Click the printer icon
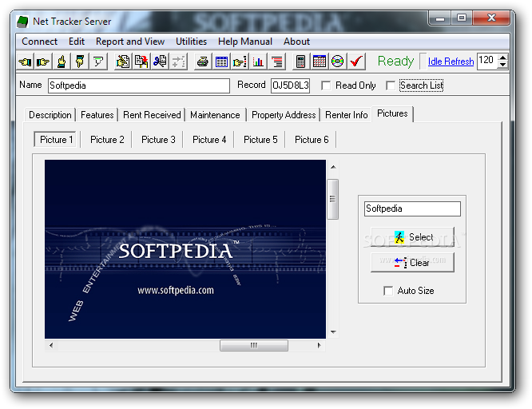The image size is (532, 409). pyautogui.click(x=203, y=62)
